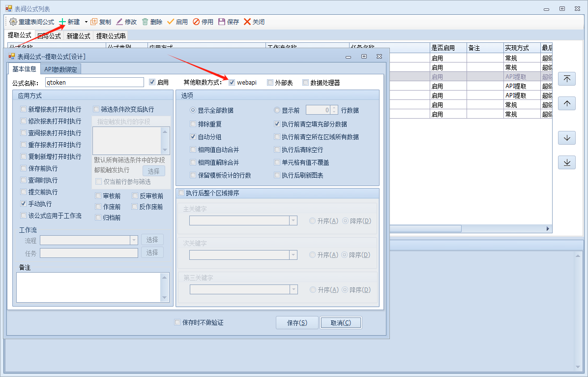Image resolution: width=588 pixels, height=377 pixels.
Task: Click the 复制 copy icon in toolbar
Action: (x=94, y=22)
